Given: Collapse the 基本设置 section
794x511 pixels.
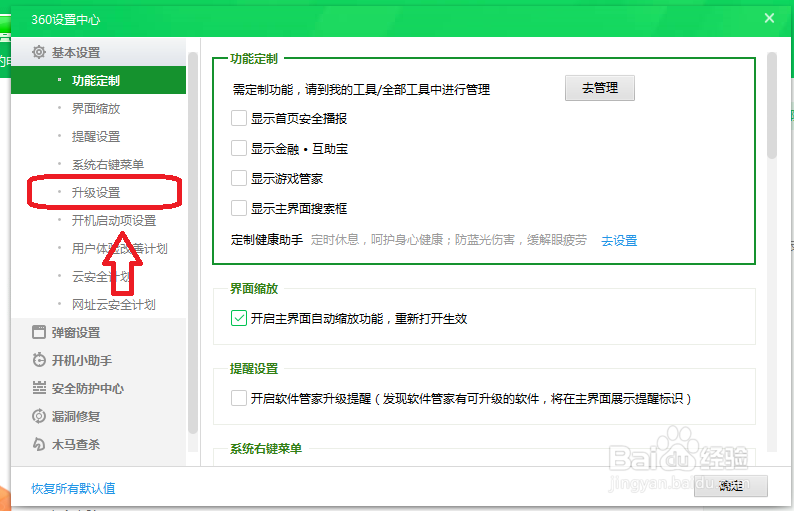Looking at the screenshot, I should click(98, 52).
